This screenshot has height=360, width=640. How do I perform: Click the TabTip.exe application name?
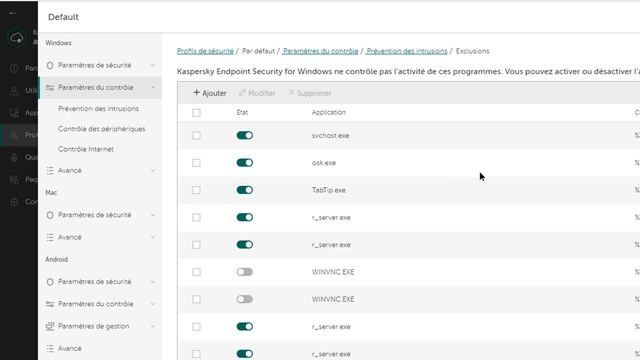329,190
